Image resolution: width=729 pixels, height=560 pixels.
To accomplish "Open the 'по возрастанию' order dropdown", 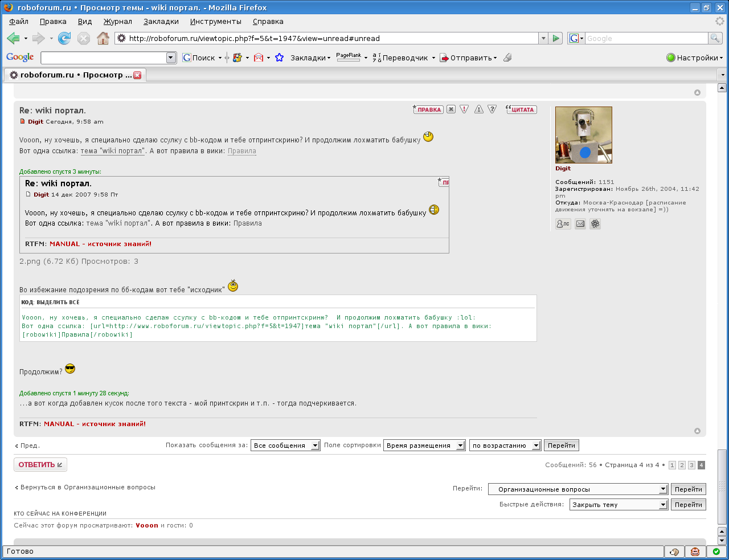I will point(505,445).
